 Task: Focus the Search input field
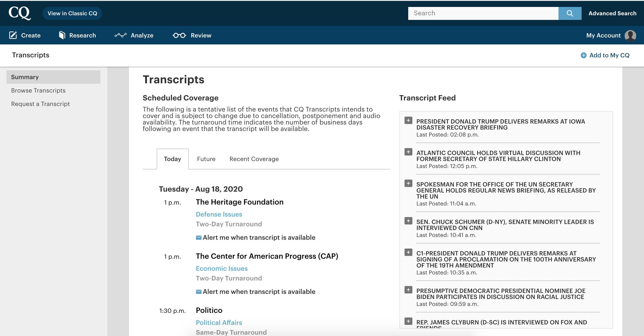click(x=483, y=13)
